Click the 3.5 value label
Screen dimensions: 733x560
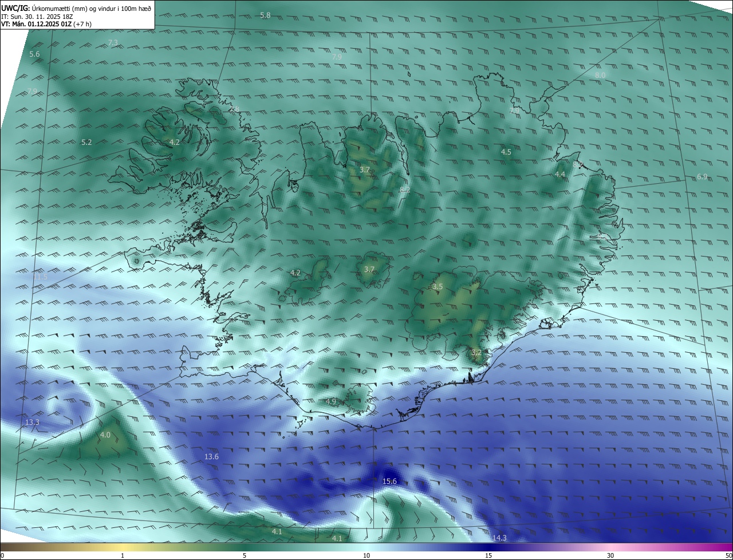coord(438,287)
